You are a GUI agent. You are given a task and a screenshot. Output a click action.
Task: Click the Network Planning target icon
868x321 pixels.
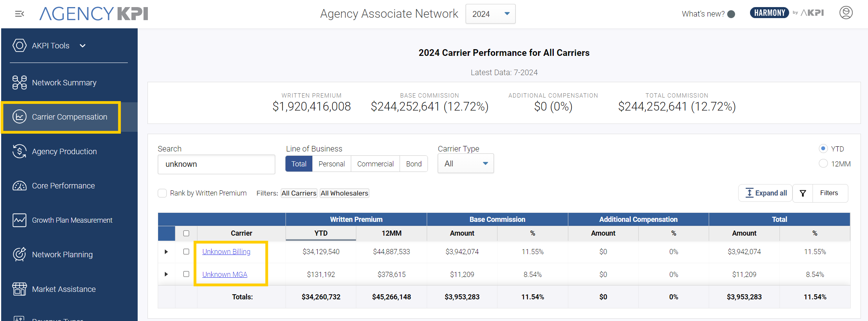19,255
